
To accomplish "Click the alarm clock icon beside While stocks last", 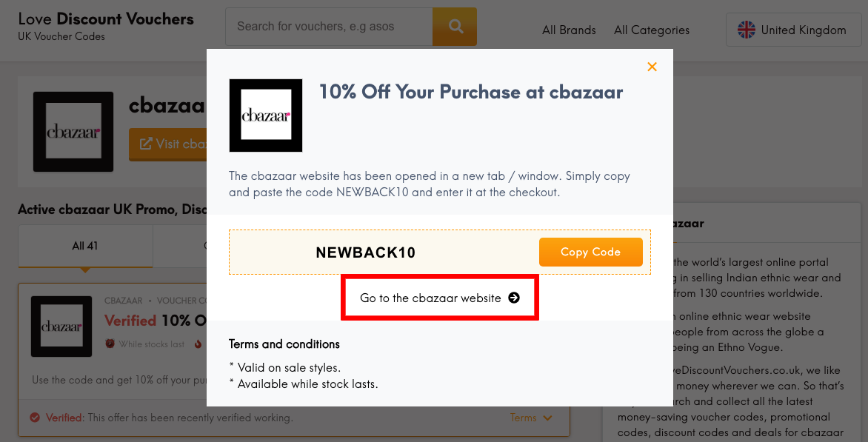I will [x=110, y=344].
